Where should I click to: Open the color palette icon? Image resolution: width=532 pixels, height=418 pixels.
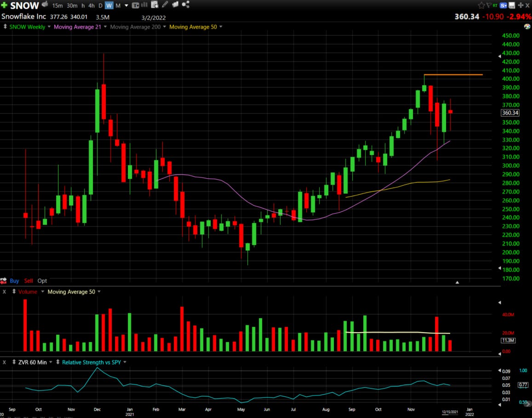(x=527, y=27)
